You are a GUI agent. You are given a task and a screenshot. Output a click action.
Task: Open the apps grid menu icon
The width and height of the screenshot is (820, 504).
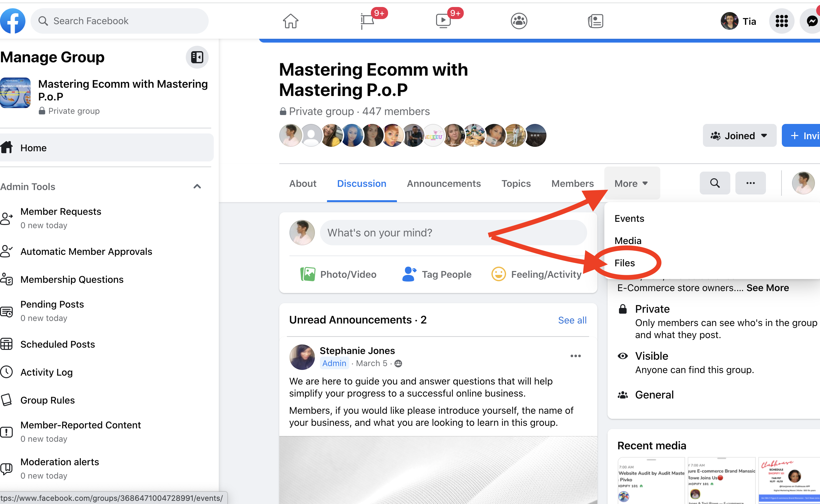pos(782,21)
